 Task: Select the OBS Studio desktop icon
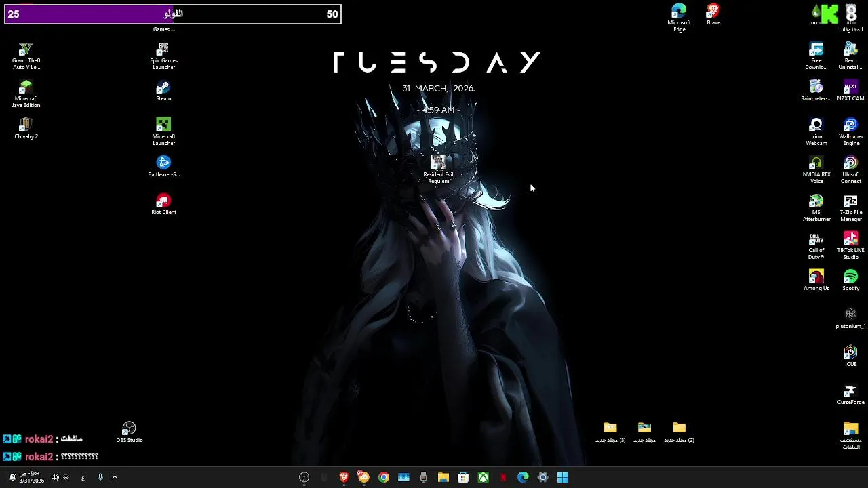click(129, 432)
